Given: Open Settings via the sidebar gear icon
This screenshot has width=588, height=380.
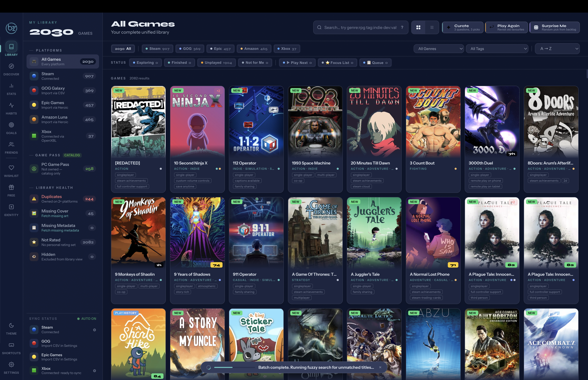Looking at the screenshot, I should pos(11,364).
